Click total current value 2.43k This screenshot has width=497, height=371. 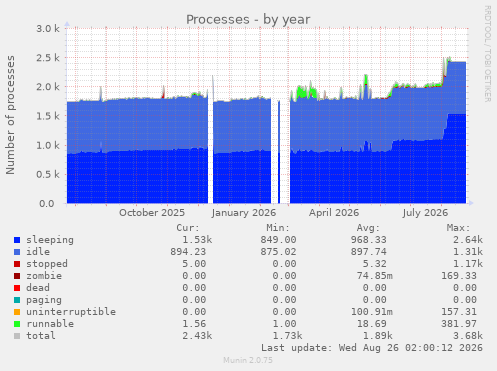197,336
